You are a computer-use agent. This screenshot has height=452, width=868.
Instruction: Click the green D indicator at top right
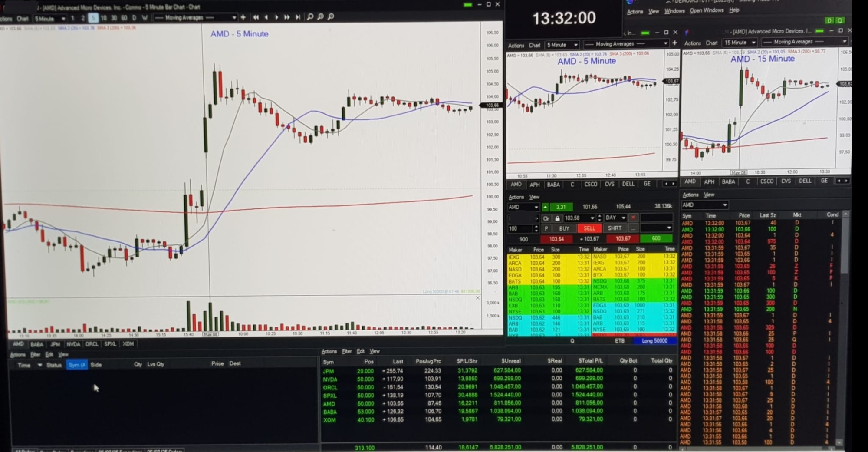(x=829, y=20)
